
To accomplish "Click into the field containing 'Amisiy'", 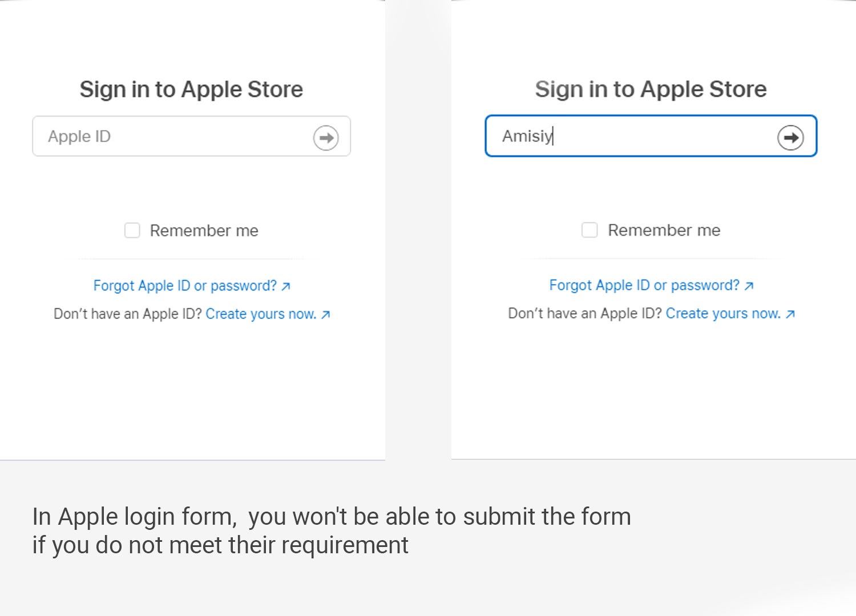I will point(651,136).
